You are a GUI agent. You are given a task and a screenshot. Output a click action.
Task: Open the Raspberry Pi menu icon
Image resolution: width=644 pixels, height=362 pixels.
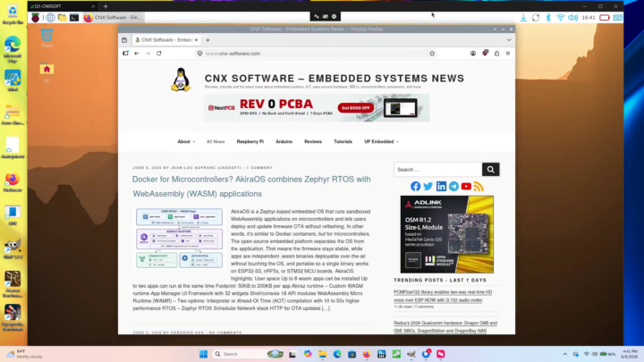point(36,18)
